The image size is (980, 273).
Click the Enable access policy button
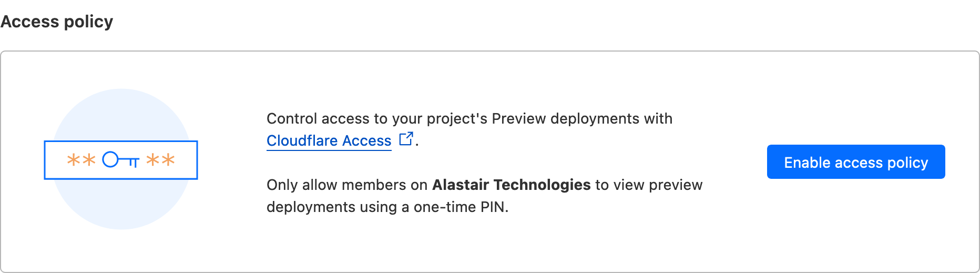pyautogui.click(x=855, y=162)
